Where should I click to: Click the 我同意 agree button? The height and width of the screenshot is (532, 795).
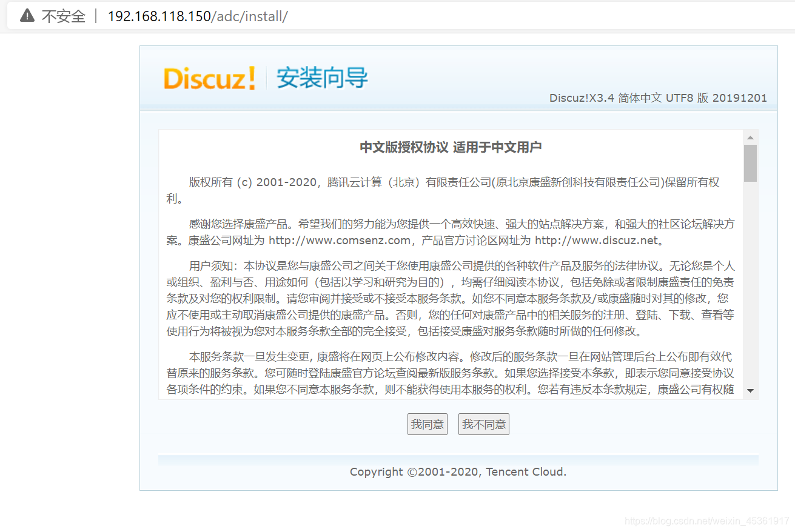tap(428, 424)
